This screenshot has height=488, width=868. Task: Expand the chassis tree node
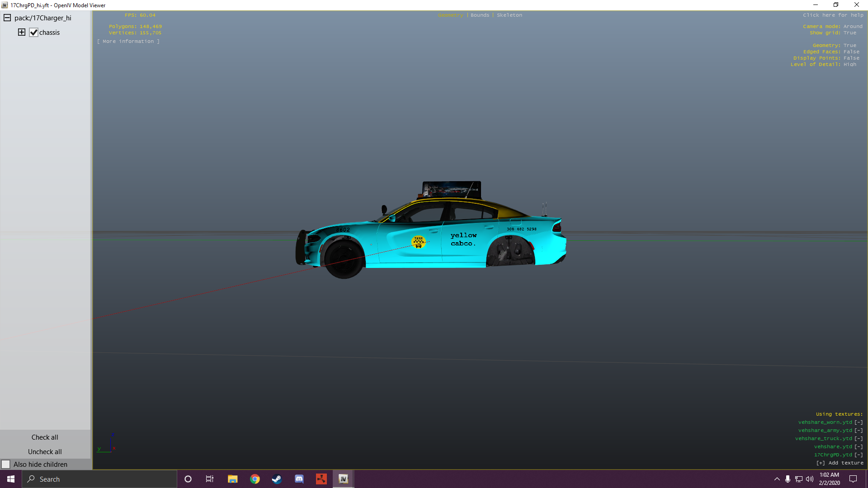pyautogui.click(x=21, y=32)
